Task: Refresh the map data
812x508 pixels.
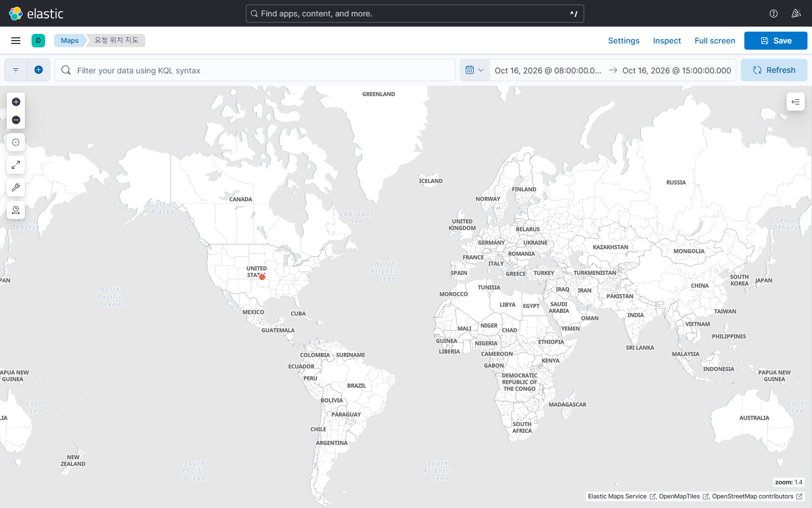Action: (774, 70)
